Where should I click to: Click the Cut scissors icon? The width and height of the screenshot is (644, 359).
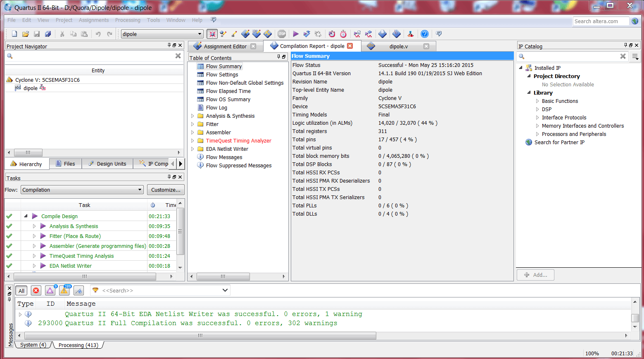pyautogui.click(x=62, y=34)
